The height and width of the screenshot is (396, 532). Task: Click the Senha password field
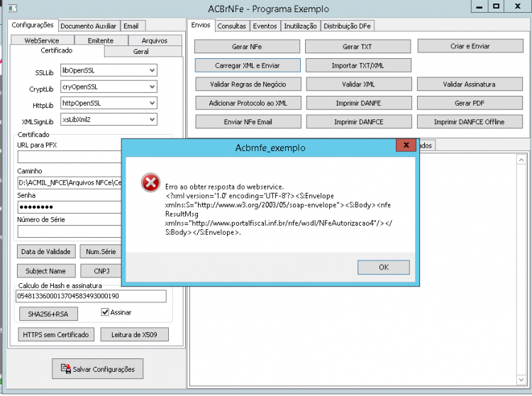[x=70, y=207]
